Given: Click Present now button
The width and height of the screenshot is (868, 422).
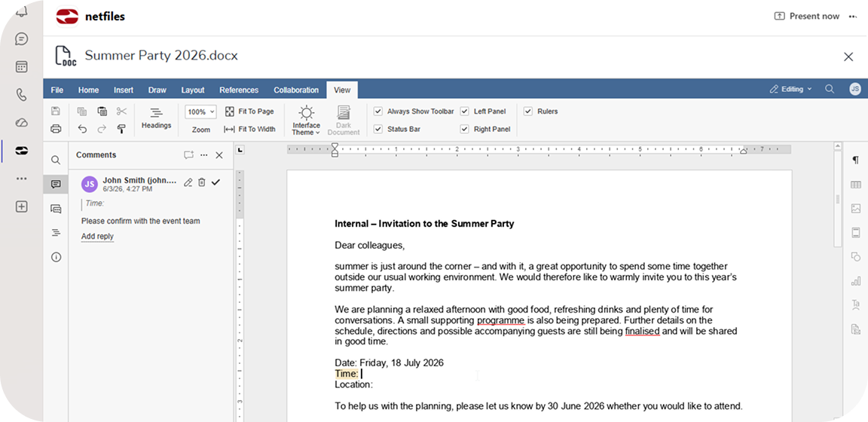Looking at the screenshot, I should pyautogui.click(x=806, y=17).
